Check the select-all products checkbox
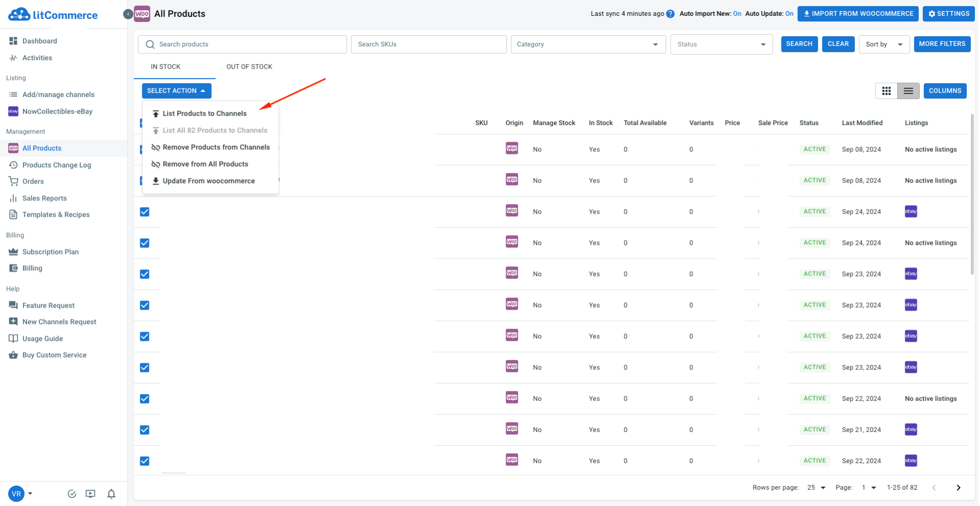 [x=144, y=123]
